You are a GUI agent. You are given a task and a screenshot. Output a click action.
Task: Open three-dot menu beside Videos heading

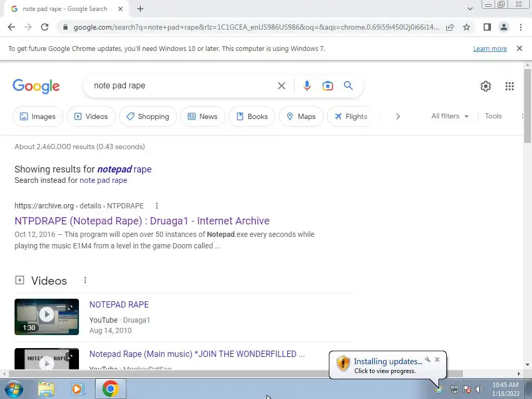coord(85,280)
